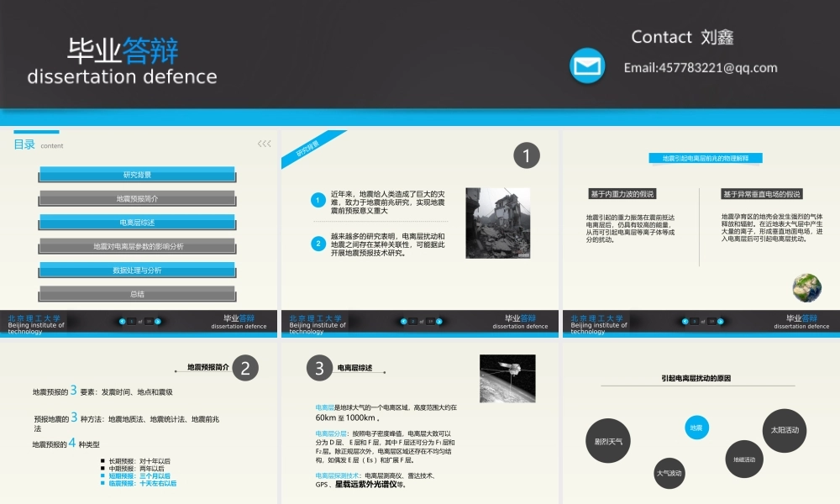The image size is (840, 504).
Task: Click the dark 太阳活动 circle
Action: [x=784, y=430]
